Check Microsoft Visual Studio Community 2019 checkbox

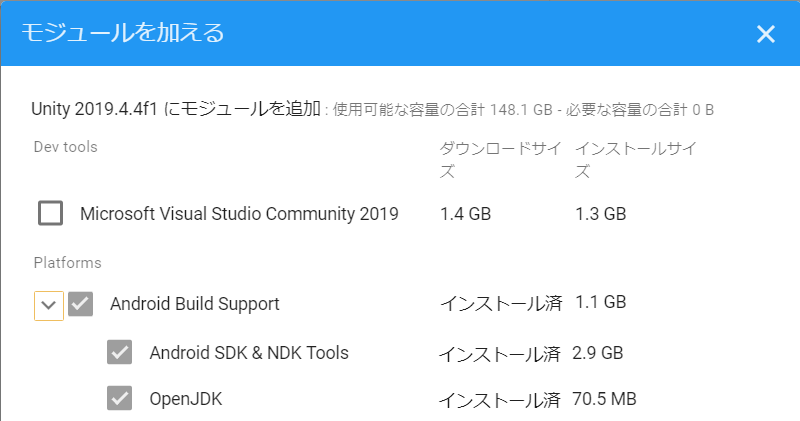coord(51,213)
